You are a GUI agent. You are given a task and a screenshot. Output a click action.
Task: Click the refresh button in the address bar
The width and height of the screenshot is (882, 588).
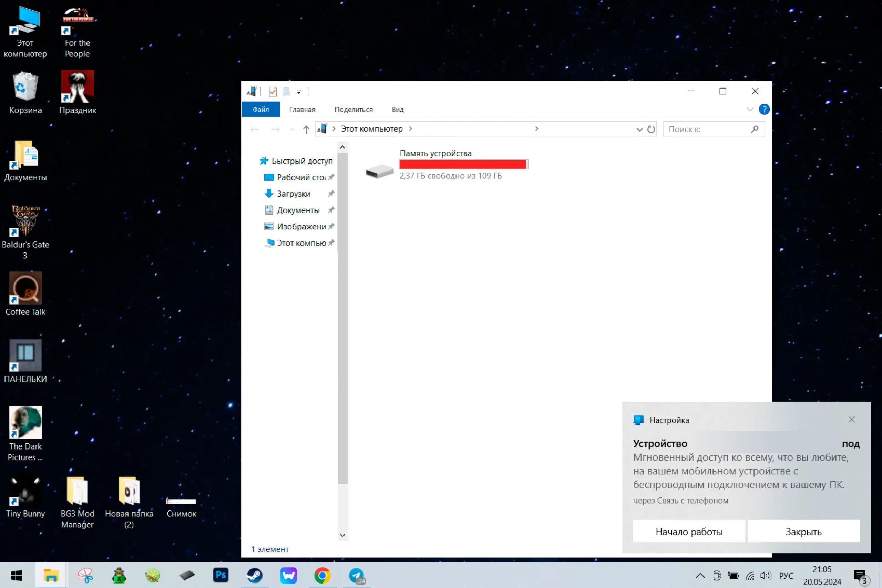pyautogui.click(x=651, y=130)
